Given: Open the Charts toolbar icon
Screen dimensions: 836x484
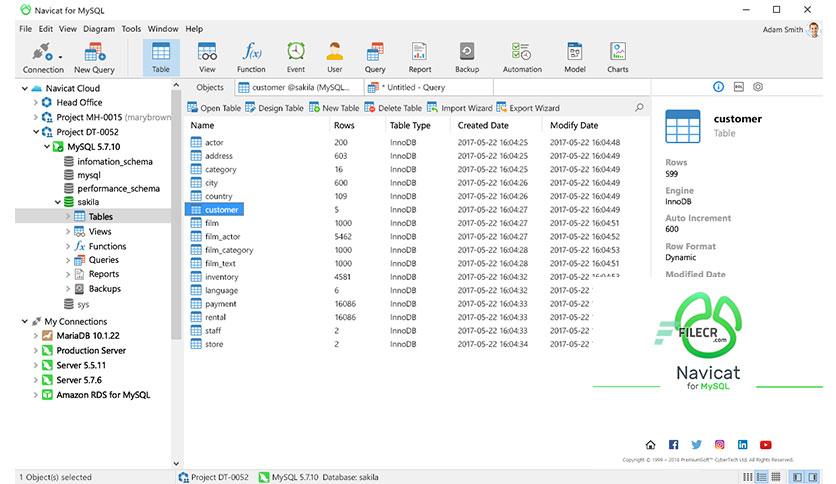Looking at the screenshot, I should (x=617, y=58).
